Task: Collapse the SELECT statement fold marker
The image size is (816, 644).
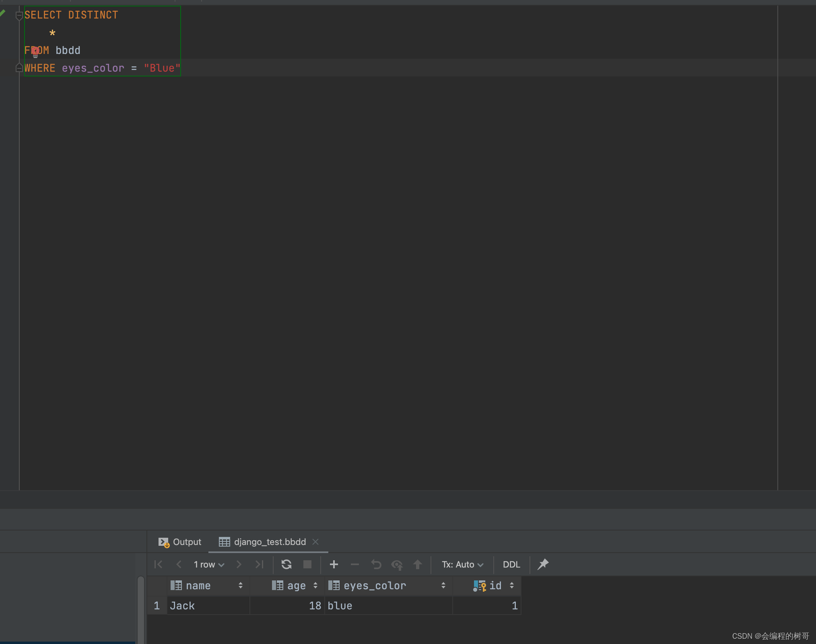Action: pyautogui.click(x=19, y=16)
